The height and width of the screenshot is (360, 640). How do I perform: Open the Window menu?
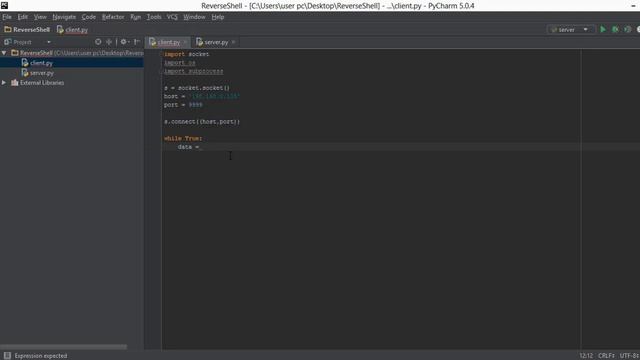pos(194,17)
